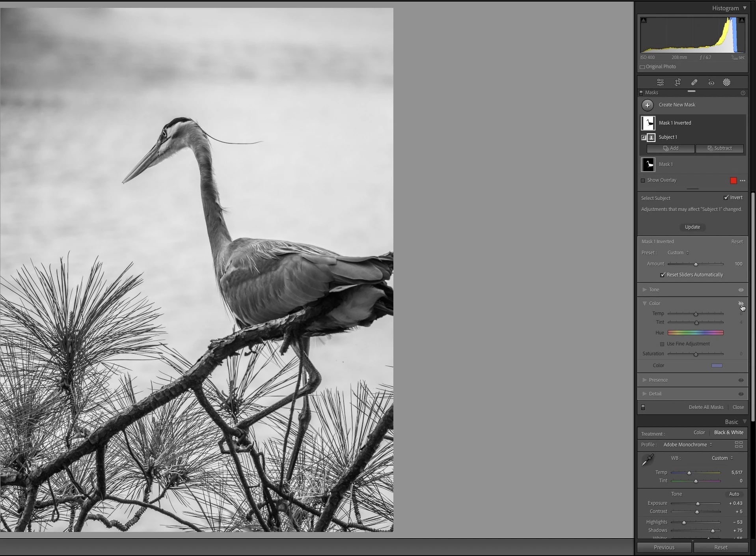Screen dimensions: 756x556
Task: Toggle the Subject 1 invert component icon
Action: click(x=644, y=138)
